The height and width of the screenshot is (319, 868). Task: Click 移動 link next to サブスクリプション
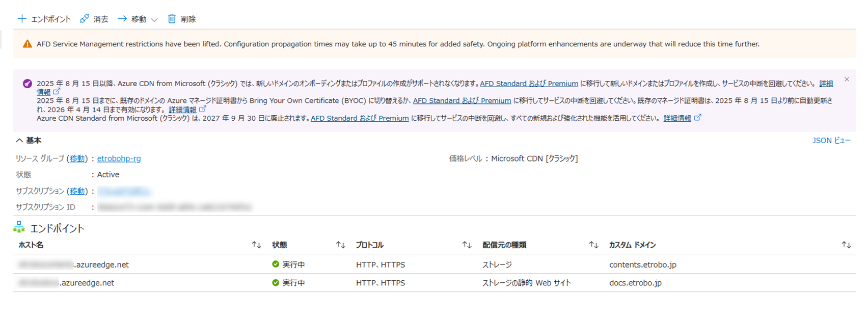[77, 191]
